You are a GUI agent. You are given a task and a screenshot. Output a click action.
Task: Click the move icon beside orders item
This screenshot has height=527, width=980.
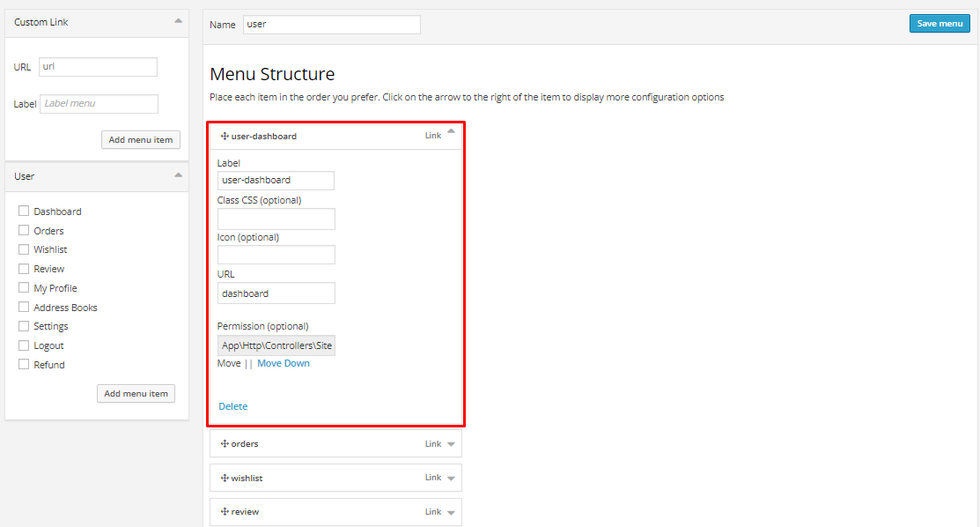click(225, 444)
